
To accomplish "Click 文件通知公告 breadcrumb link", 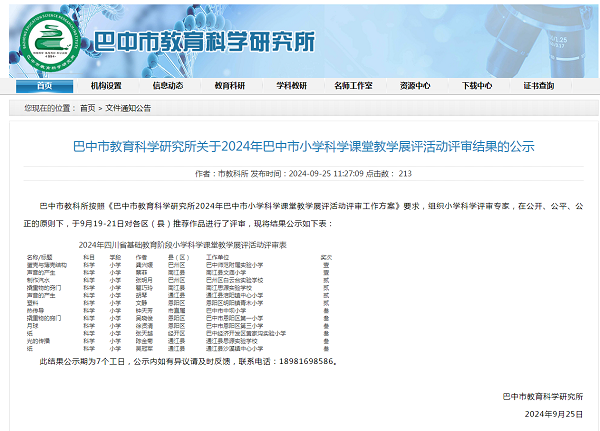I will pyautogui.click(x=128, y=108).
